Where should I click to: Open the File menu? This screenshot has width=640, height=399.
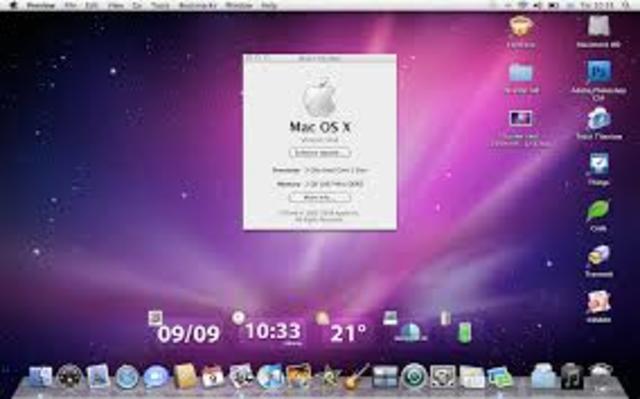70,6
